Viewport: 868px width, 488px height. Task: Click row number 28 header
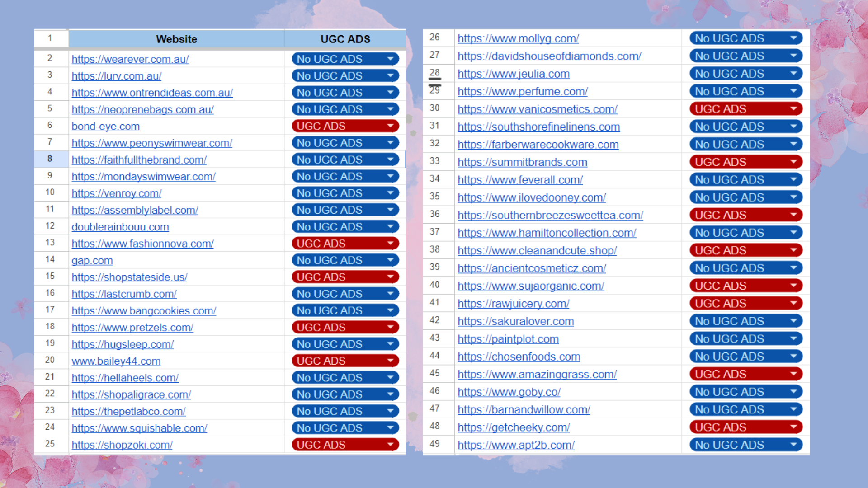tap(434, 73)
